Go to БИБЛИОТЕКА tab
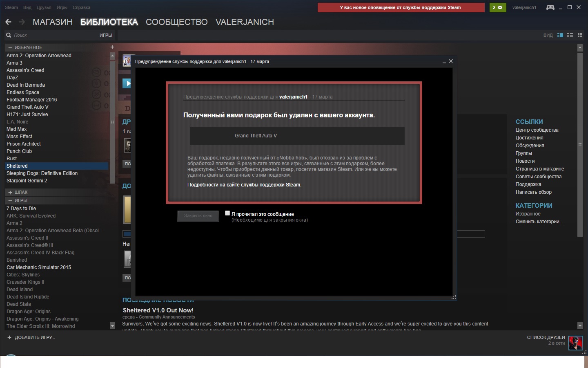The image size is (588, 368). coord(109,22)
